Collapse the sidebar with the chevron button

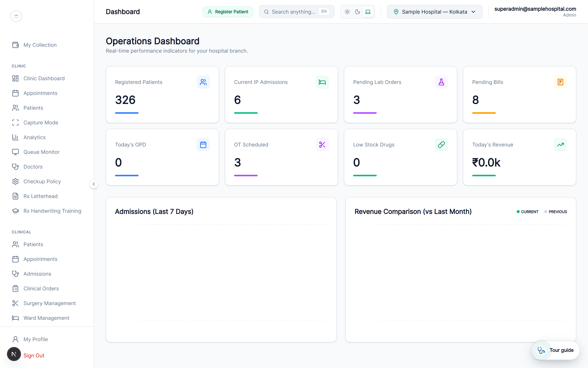coord(94,184)
